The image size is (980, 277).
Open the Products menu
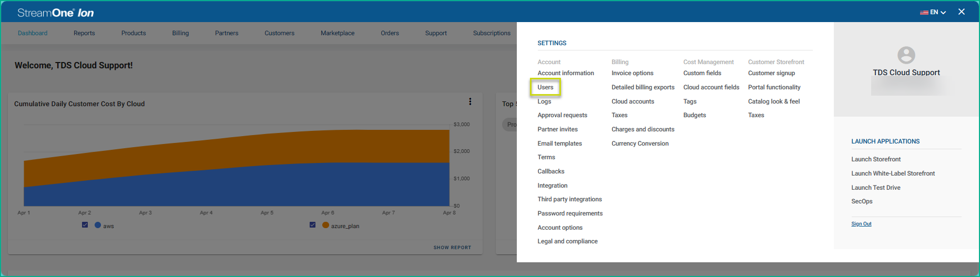(x=134, y=33)
